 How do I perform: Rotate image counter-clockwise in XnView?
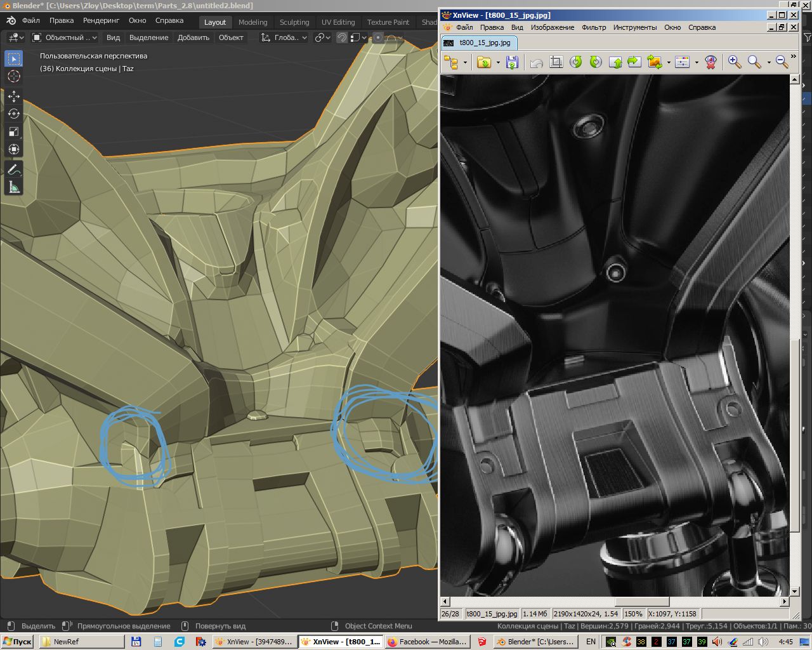coord(575,62)
